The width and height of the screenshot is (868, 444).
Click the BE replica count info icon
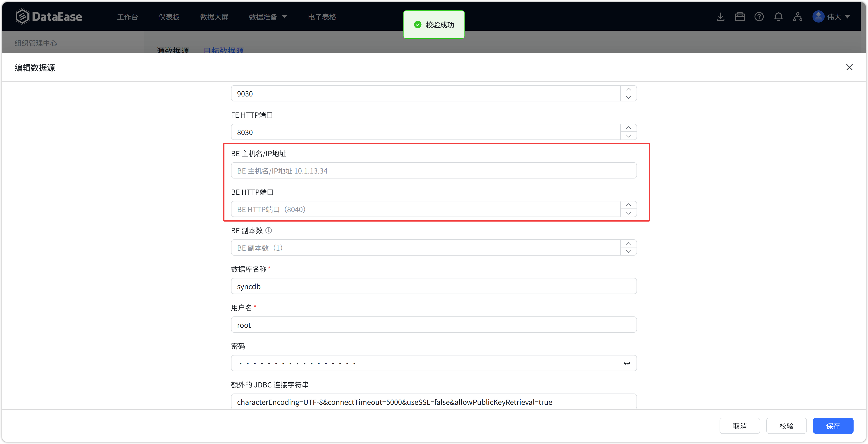click(269, 231)
